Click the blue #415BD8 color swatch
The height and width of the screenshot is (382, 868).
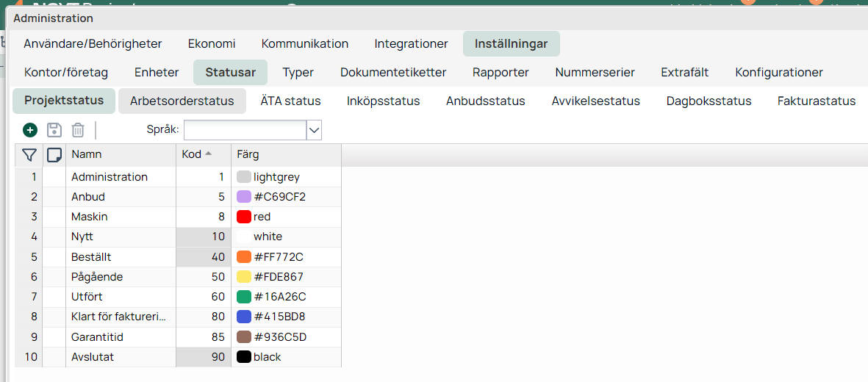tap(244, 317)
